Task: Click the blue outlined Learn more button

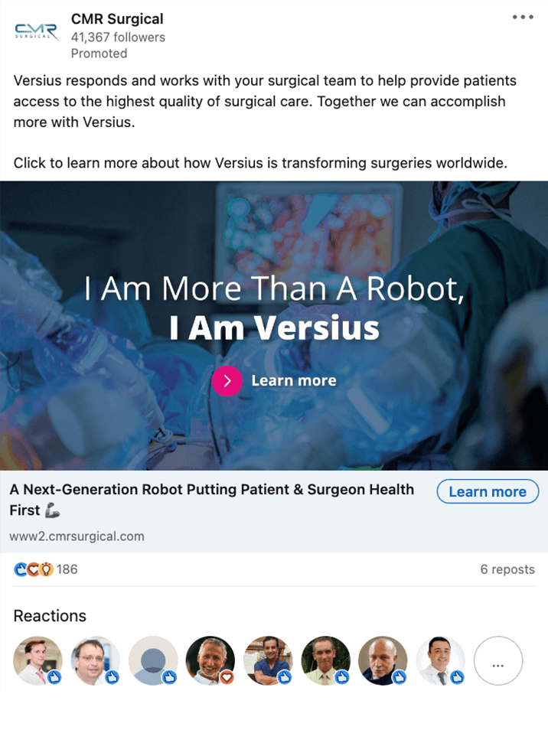Action: [x=488, y=491]
